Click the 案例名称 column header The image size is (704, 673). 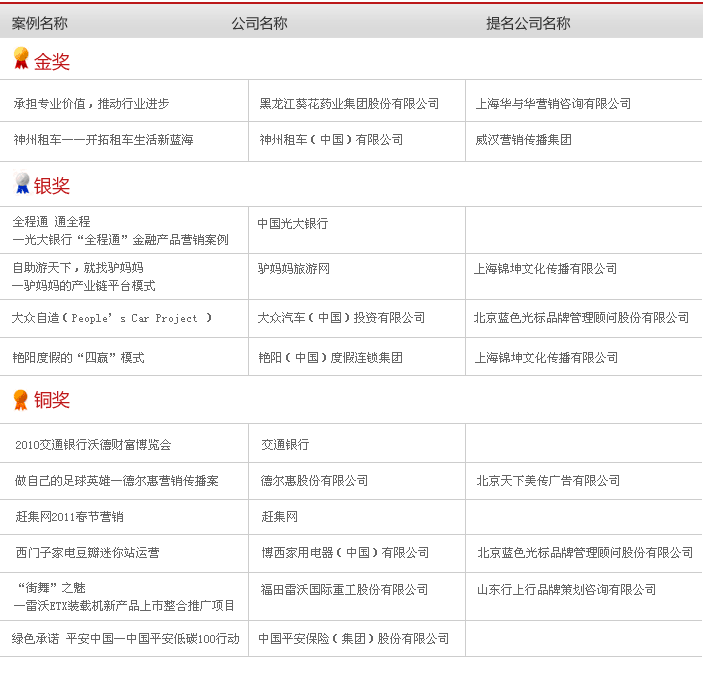[40, 23]
